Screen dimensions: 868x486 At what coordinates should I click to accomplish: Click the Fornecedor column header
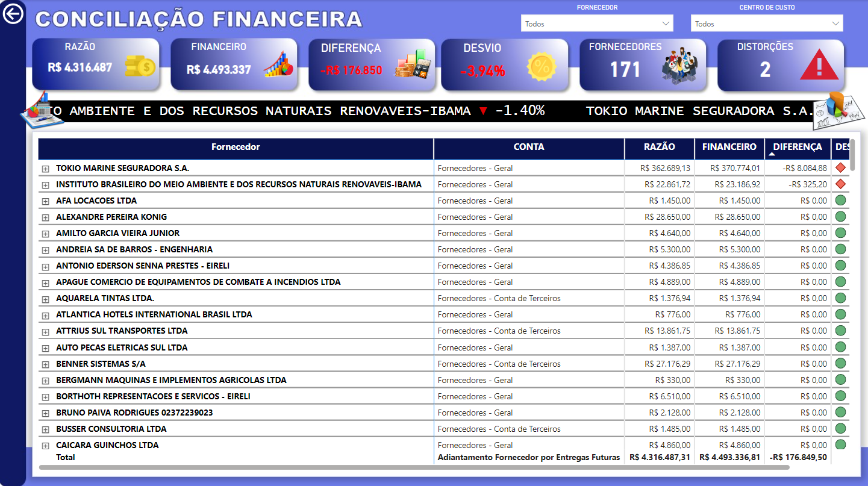coord(236,148)
